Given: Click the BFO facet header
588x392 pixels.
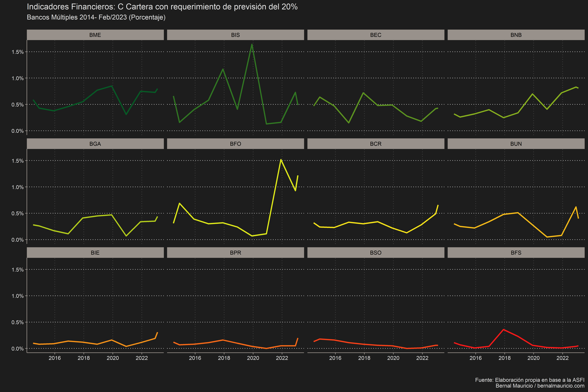Looking at the screenshot, I should (235, 144).
